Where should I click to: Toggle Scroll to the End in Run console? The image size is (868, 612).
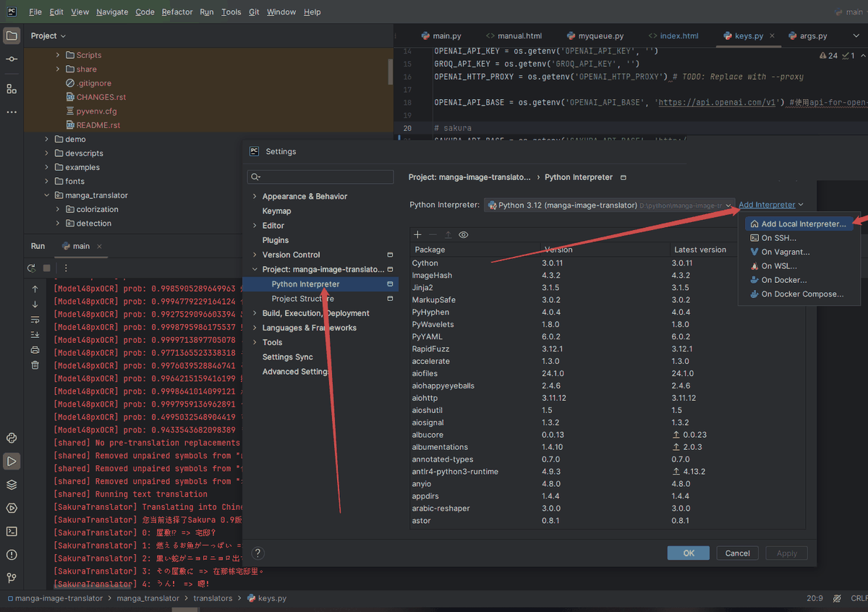(35, 334)
